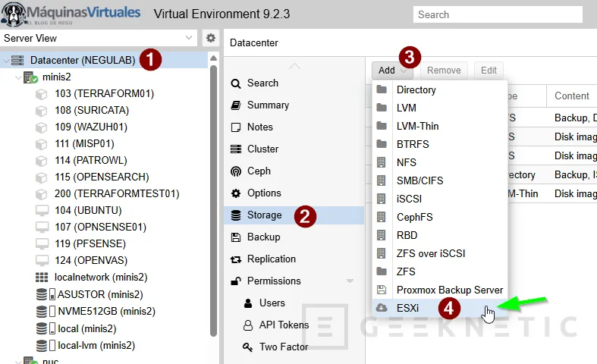This screenshot has width=597, height=364.
Task: Select container icon for 103 (TERRAFORM01)
Action: [x=41, y=94]
